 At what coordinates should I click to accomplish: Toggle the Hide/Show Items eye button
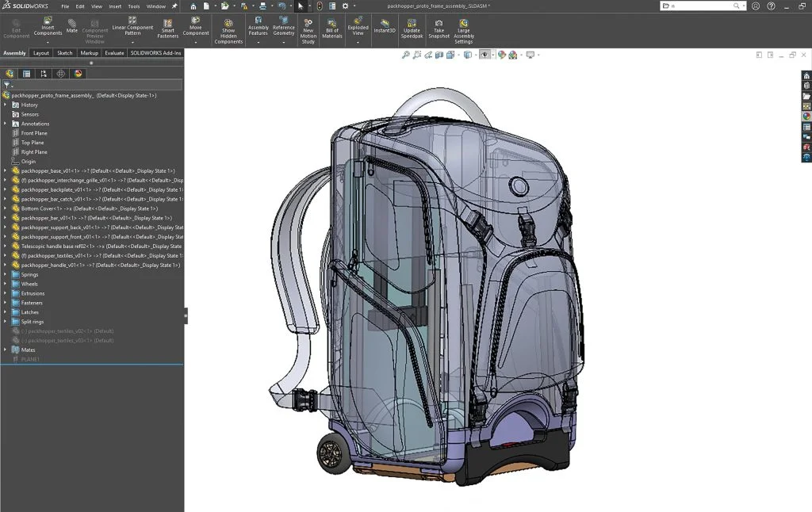pos(485,55)
